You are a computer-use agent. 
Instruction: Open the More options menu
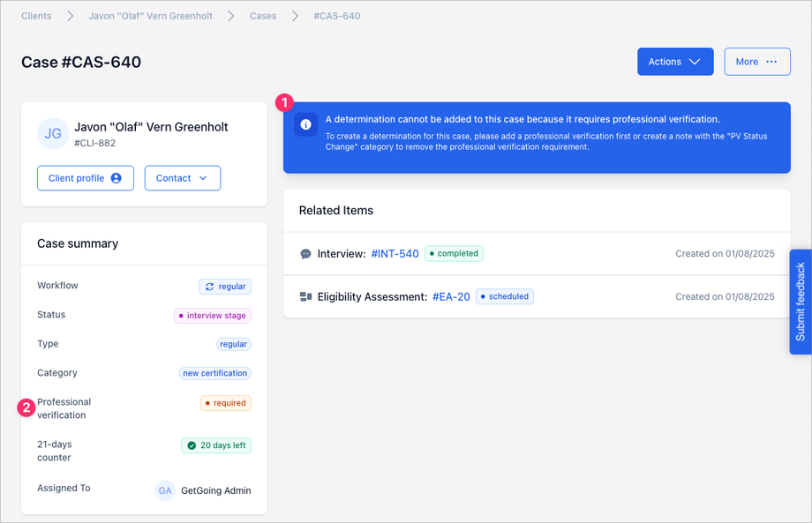coord(757,62)
